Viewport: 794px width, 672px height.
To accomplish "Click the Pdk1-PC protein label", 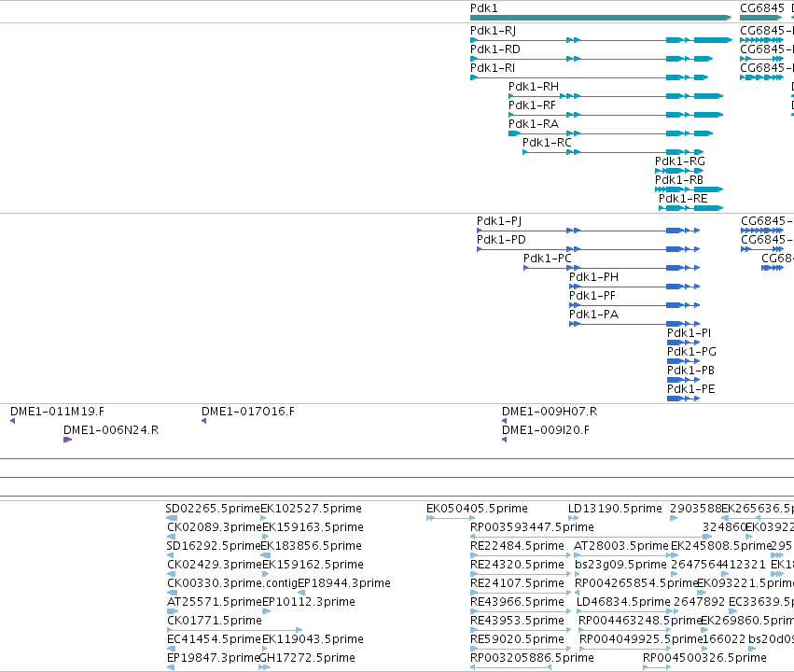I will click(548, 259).
